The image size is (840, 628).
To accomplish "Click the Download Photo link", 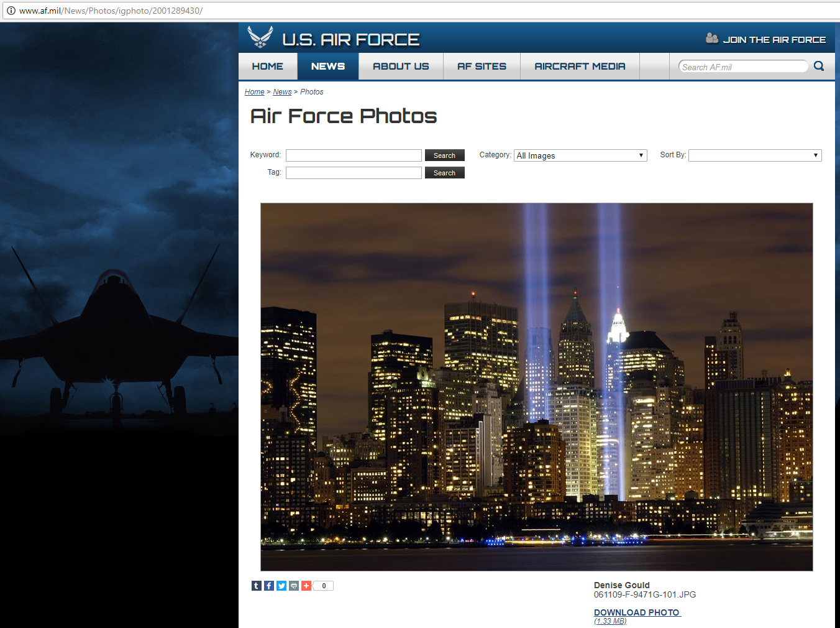I will (x=637, y=612).
